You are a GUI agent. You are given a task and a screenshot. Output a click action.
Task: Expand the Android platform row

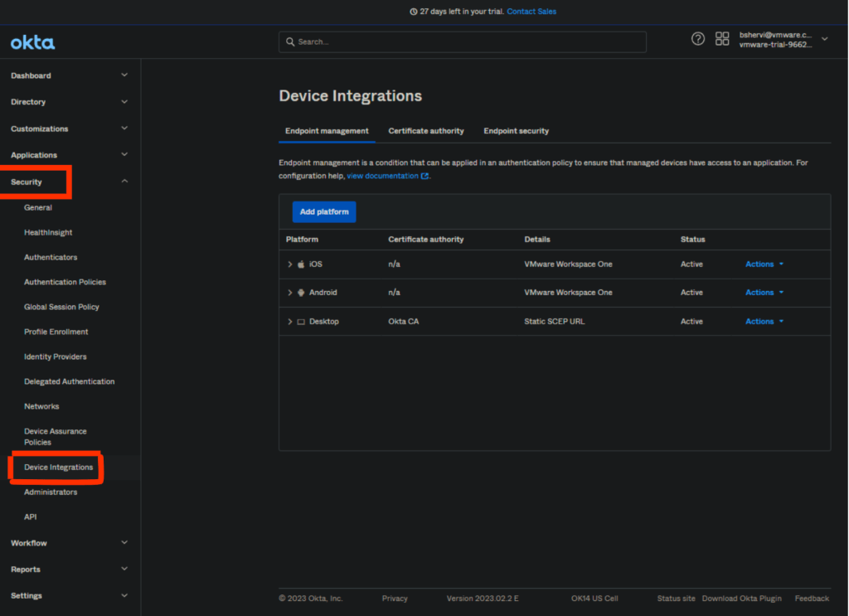click(x=289, y=293)
